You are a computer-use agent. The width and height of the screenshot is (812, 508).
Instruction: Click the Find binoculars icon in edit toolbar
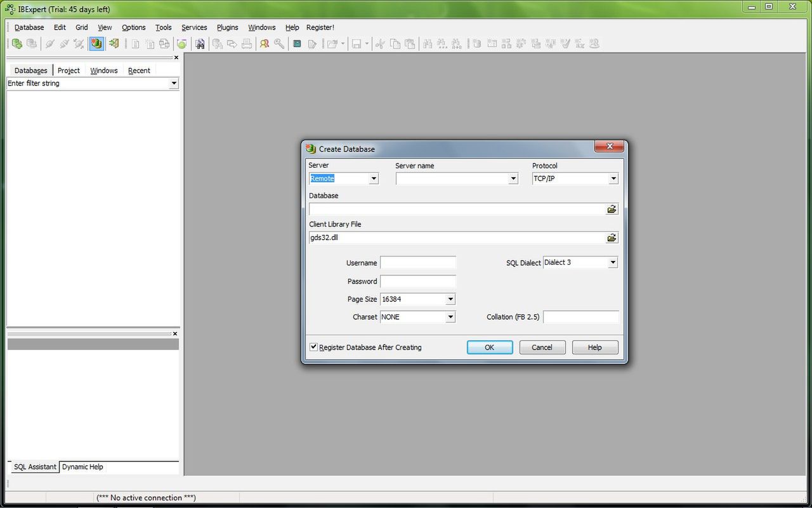point(428,44)
